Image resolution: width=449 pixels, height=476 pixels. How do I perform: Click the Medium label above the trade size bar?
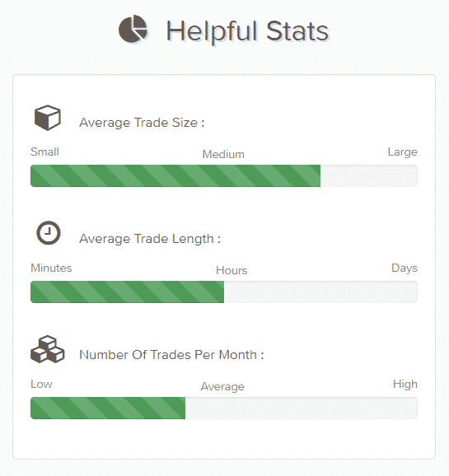[x=223, y=154]
